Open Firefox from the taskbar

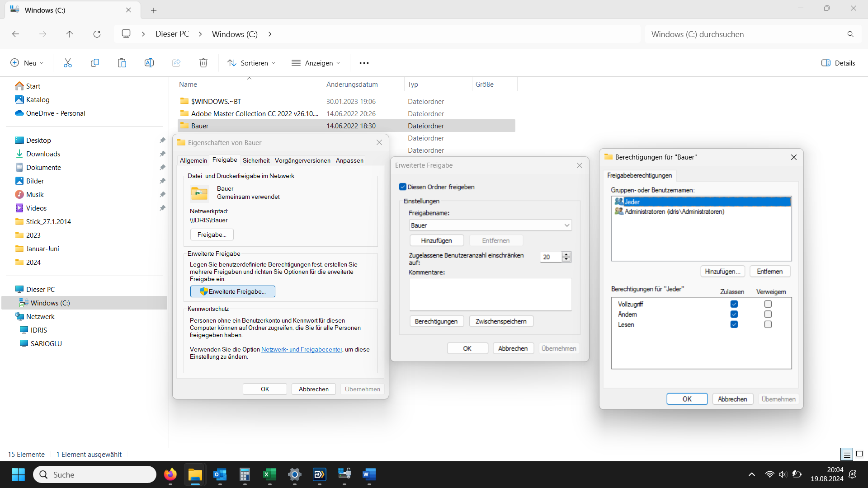170,474
